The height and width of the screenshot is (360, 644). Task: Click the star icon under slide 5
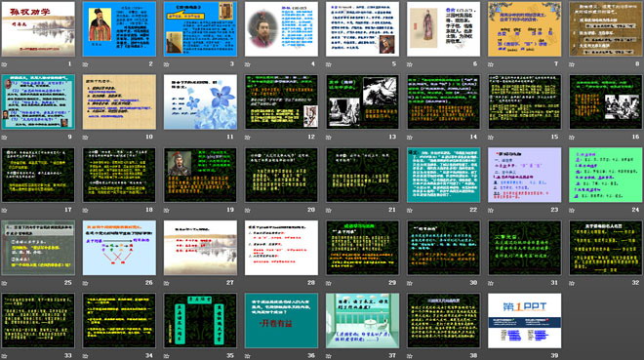click(x=329, y=64)
